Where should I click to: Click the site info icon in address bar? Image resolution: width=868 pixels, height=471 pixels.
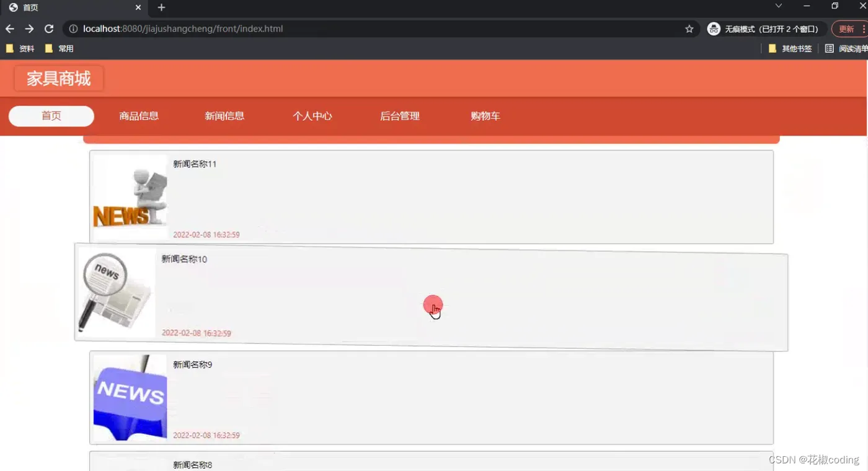[x=73, y=29]
